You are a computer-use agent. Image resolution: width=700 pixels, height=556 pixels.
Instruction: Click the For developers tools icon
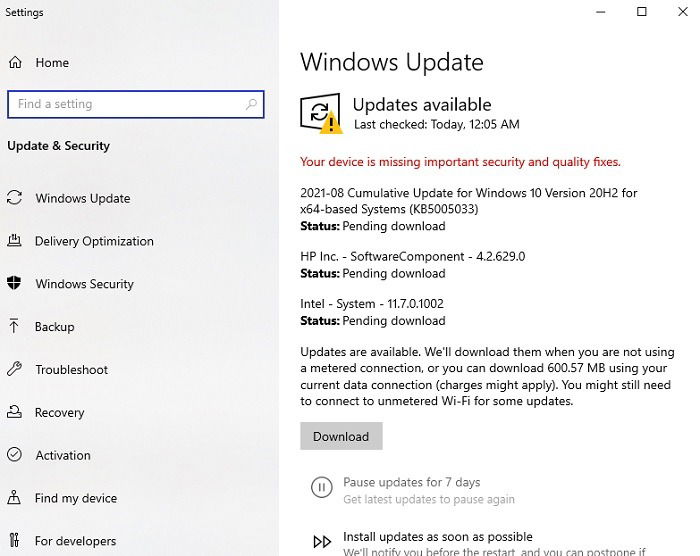coord(14,540)
